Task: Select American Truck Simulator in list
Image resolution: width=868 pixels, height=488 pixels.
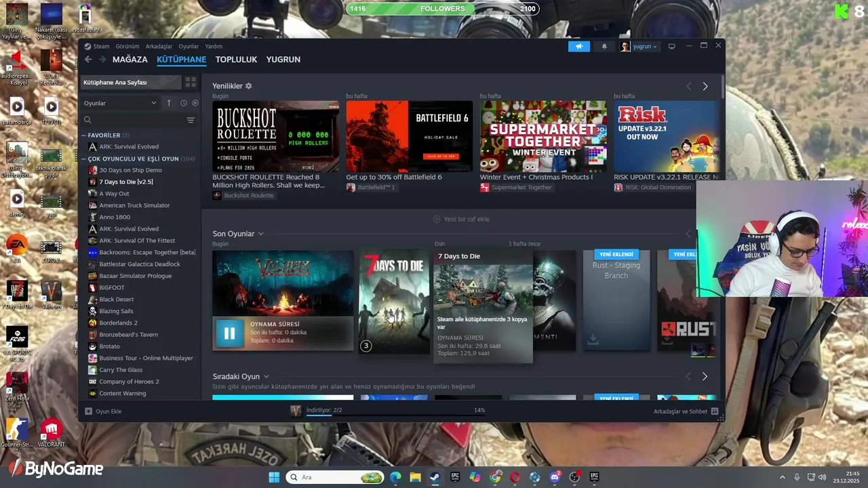Action: point(134,205)
